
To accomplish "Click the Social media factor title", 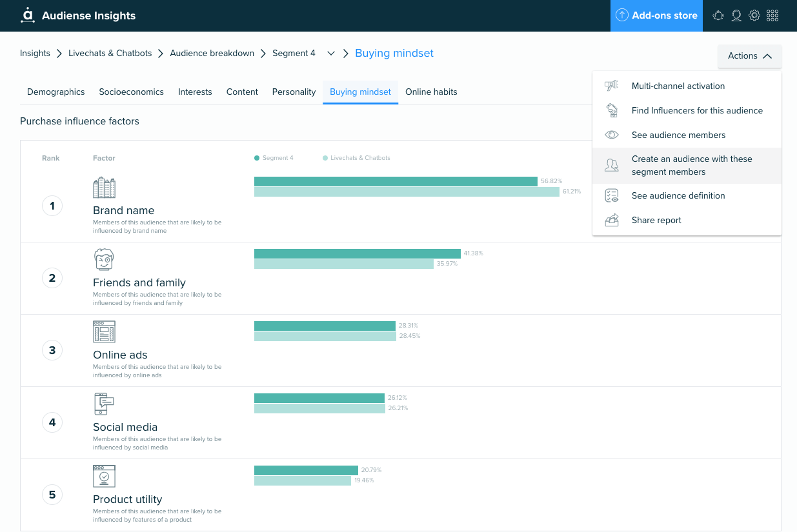I will [x=125, y=427].
